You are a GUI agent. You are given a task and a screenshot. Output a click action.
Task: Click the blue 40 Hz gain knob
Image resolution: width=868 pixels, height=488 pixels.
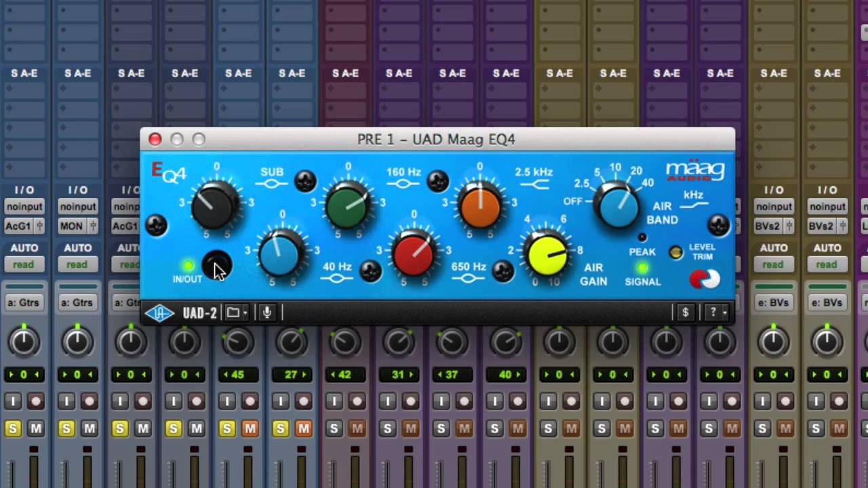[280, 254]
